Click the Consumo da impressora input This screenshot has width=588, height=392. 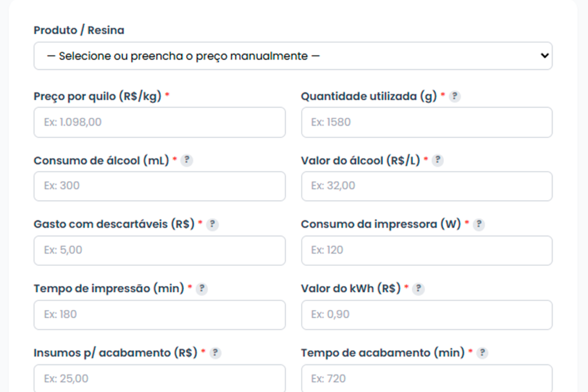tap(427, 250)
